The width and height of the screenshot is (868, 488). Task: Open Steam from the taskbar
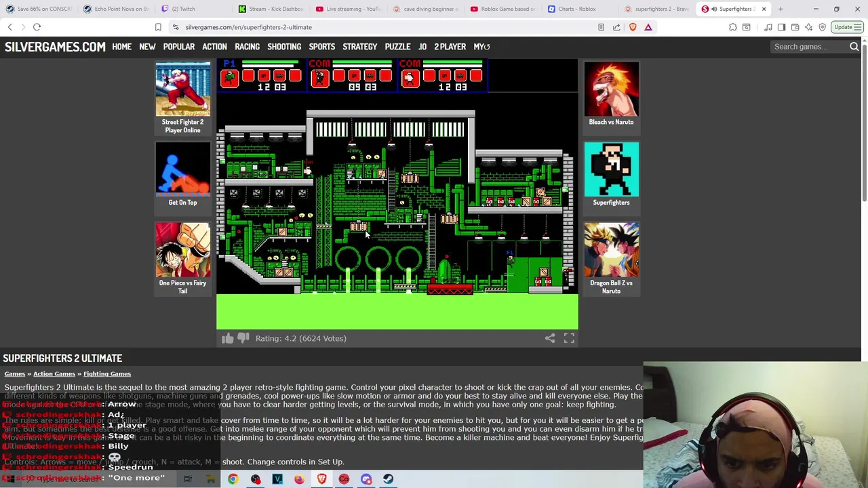(388, 479)
